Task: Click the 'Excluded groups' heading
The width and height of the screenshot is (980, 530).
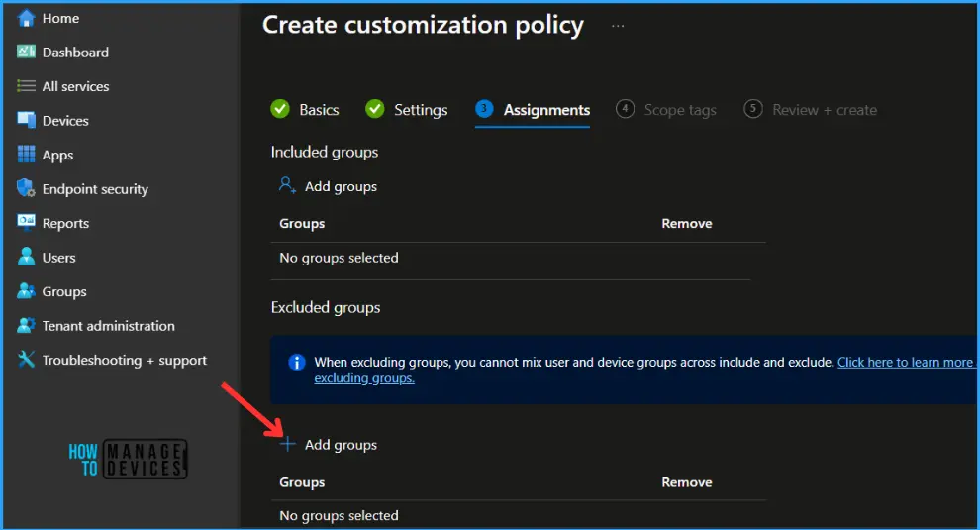Action: (x=326, y=308)
